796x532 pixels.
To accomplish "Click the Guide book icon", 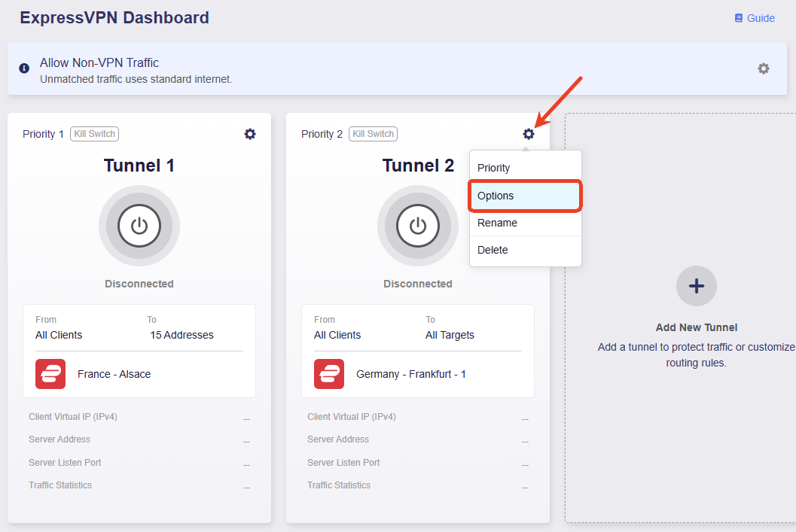I will coord(739,18).
